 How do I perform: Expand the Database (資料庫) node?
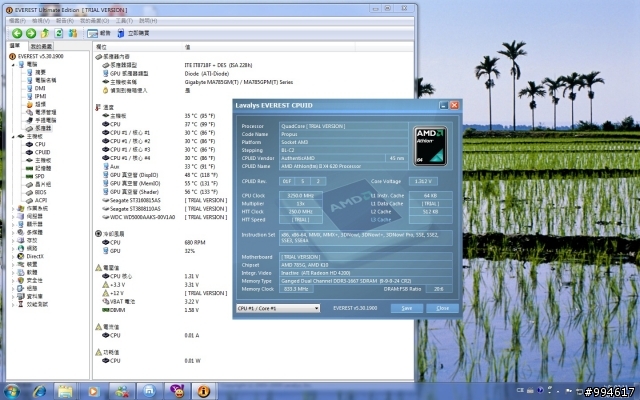13,296
